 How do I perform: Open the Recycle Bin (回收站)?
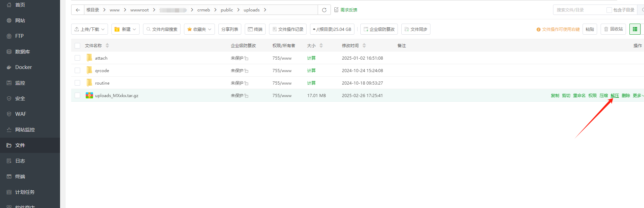[x=613, y=29]
